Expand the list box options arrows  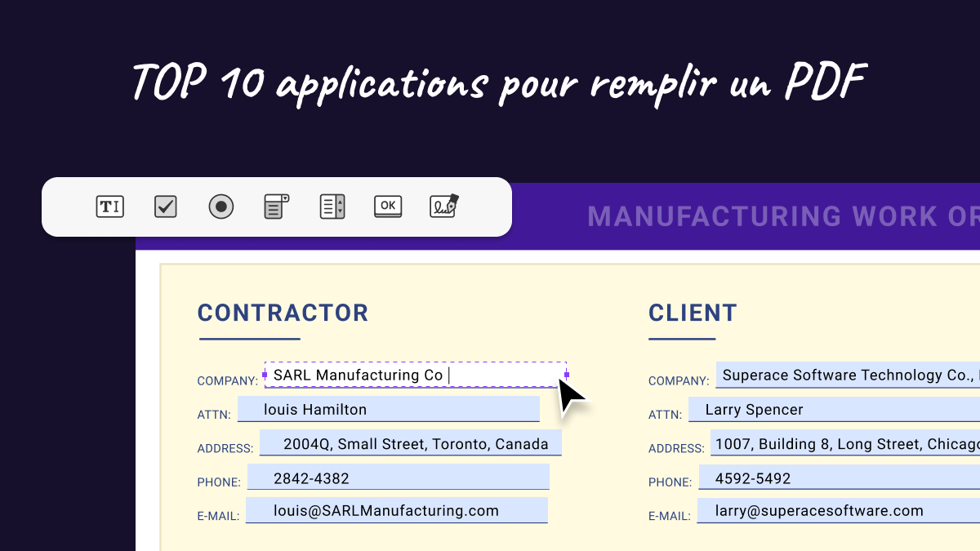(338, 207)
